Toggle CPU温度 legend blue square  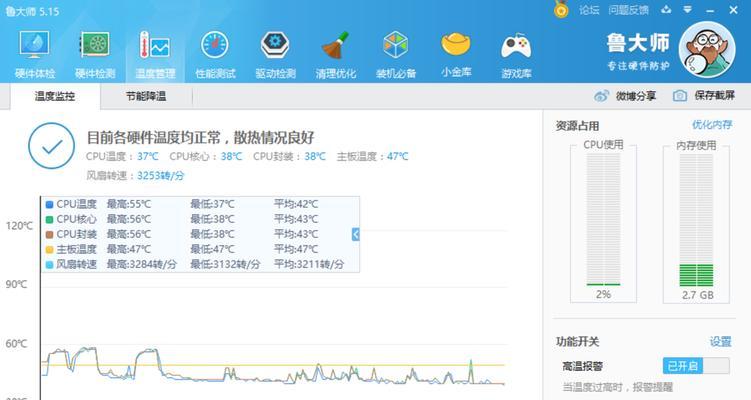pyautogui.click(x=49, y=205)
